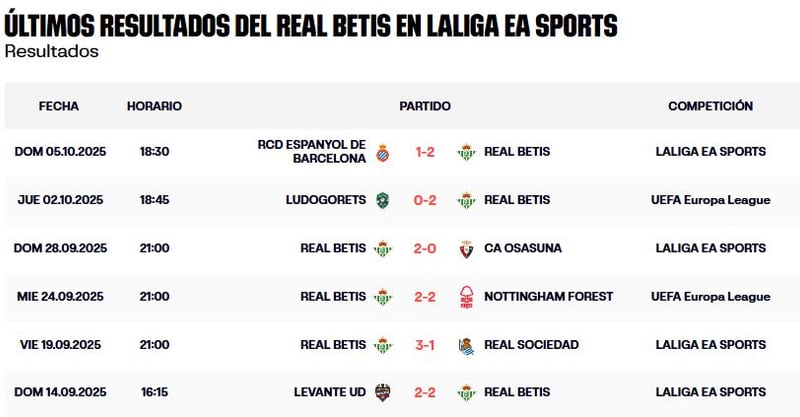The height and width of the screenshot is (417, 800).
Task: Click the Real Sociedad crest icon
Action: pos(465,345)
